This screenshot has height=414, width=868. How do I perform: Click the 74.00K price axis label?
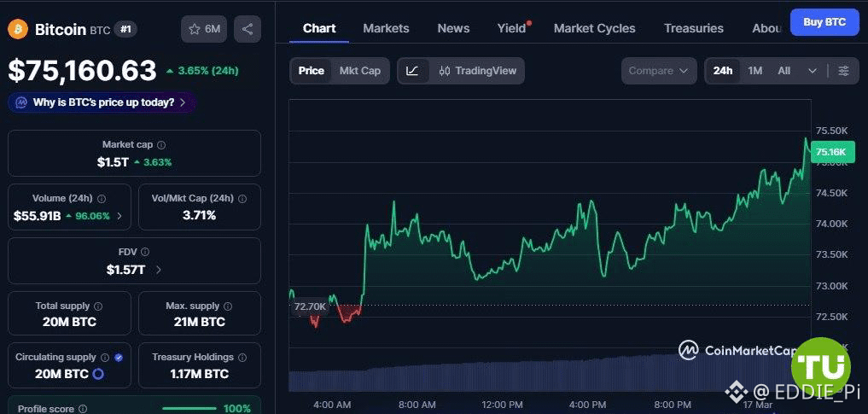pyautogui.click(x=833, y=224)
